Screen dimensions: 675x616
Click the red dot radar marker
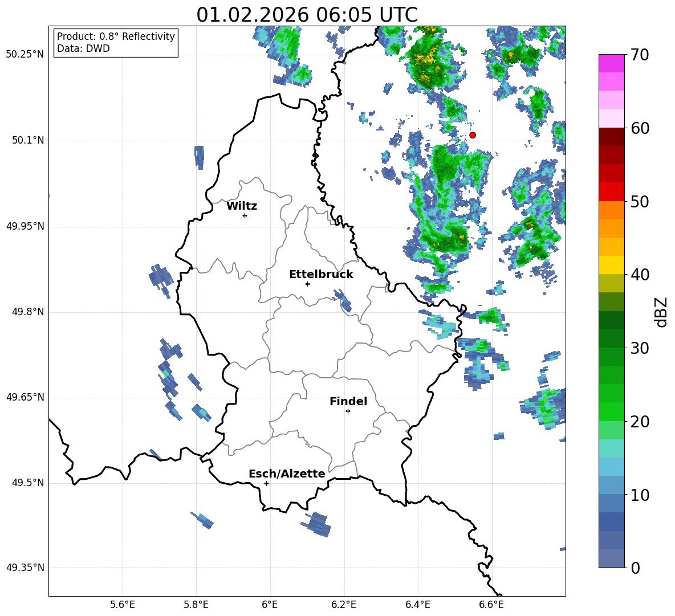[x=472, y=135]
